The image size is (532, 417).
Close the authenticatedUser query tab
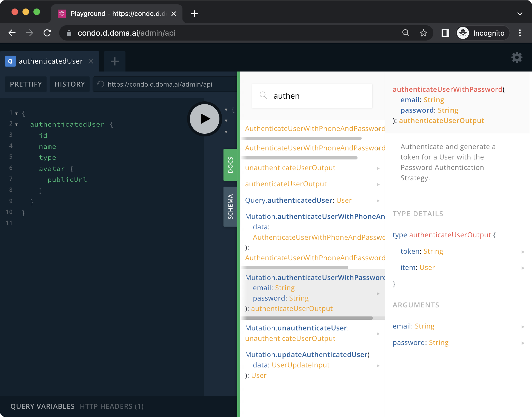click(91, 61)
